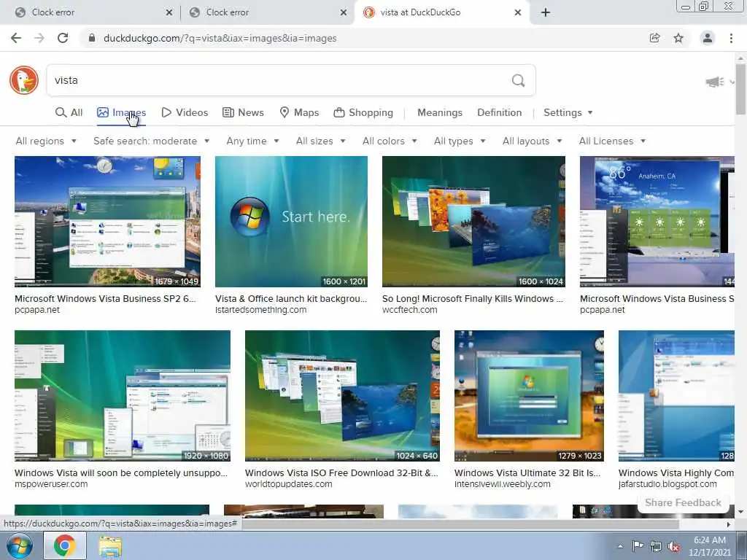
Task: Open the wccftech.com Flip 3D image
Action: tap(473, 222)
